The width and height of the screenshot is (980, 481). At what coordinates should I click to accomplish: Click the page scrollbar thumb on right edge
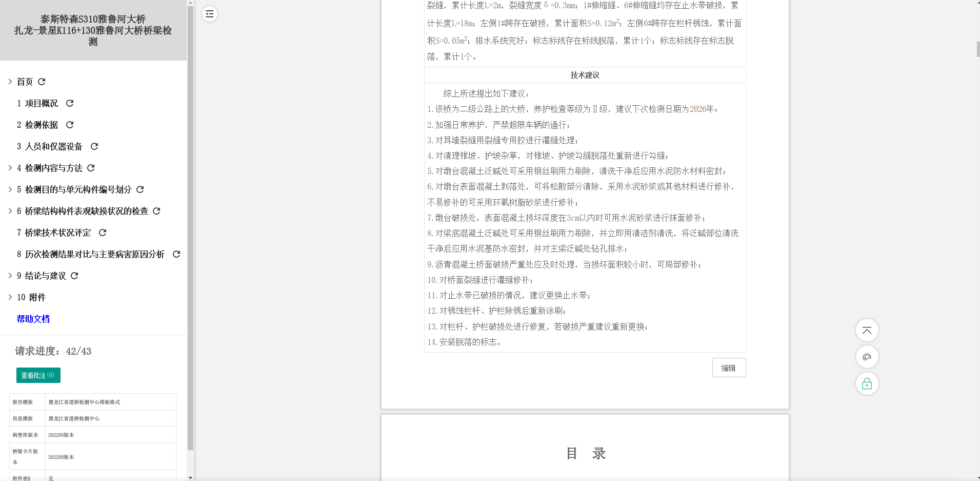click(x=978, y=49)
